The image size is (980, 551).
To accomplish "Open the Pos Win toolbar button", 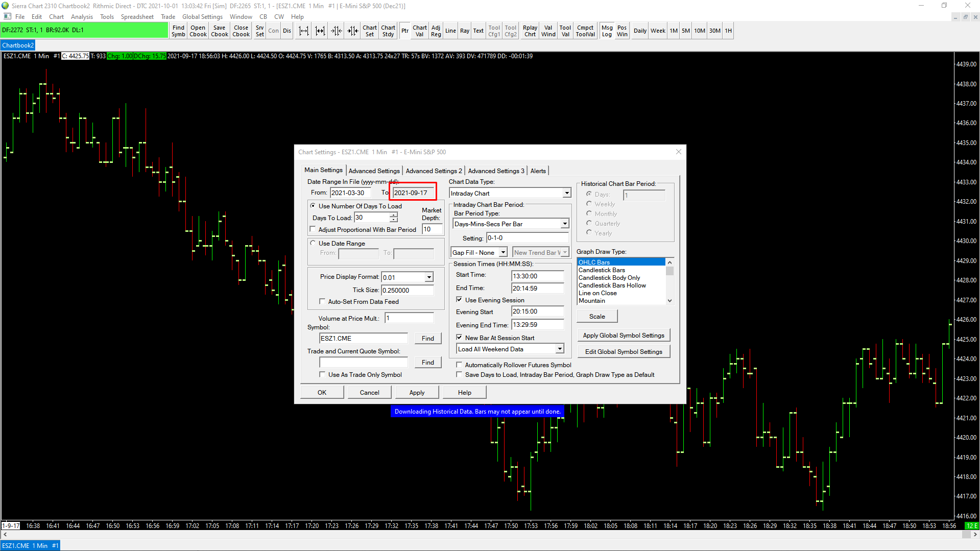I will pos(622,31).
